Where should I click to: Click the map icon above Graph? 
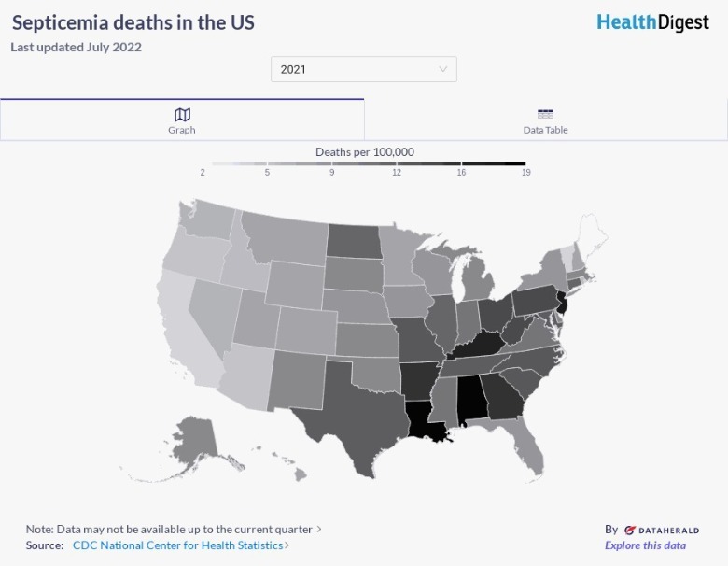pyautogui.click(x=182, y=114)
